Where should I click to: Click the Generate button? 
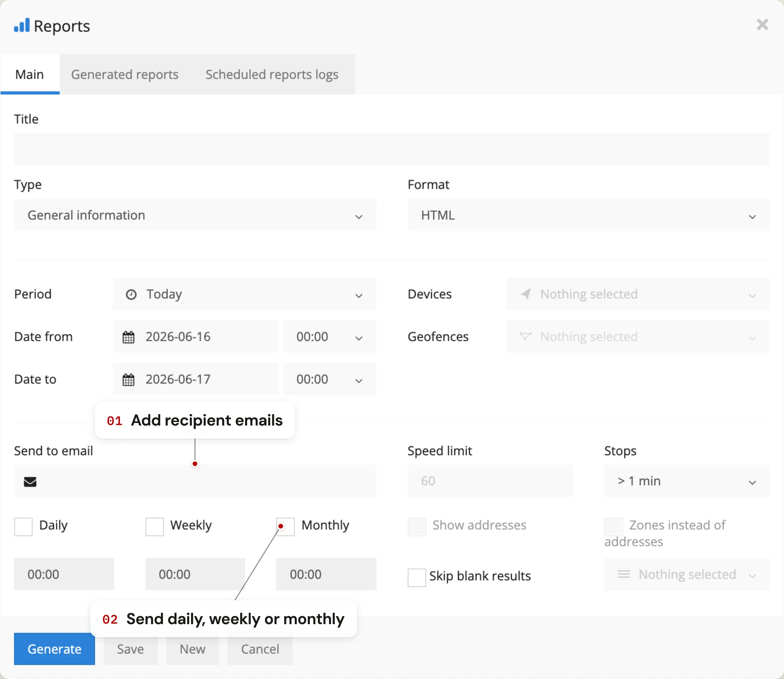tap(55, 649)
